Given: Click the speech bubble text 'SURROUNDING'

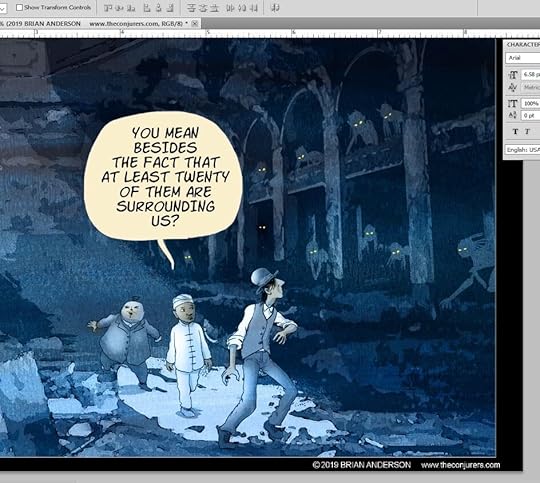Looking at the screenshot, I should click(x=166, y=206).
